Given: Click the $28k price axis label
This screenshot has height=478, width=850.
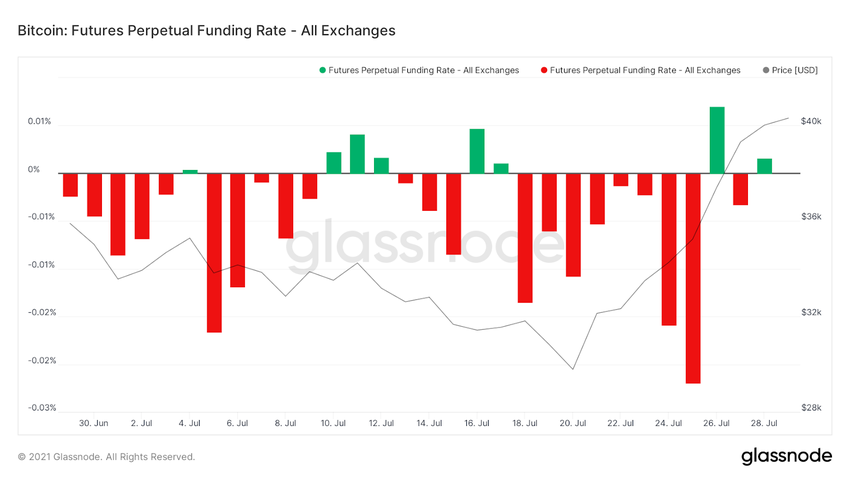Looking at the screenshot, I should (x=812, y=408).
